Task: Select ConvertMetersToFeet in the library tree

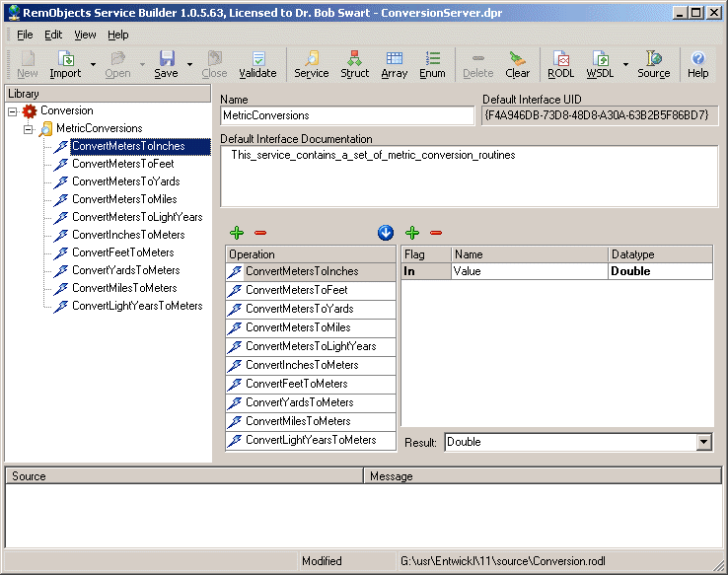Action: (122, 164)
